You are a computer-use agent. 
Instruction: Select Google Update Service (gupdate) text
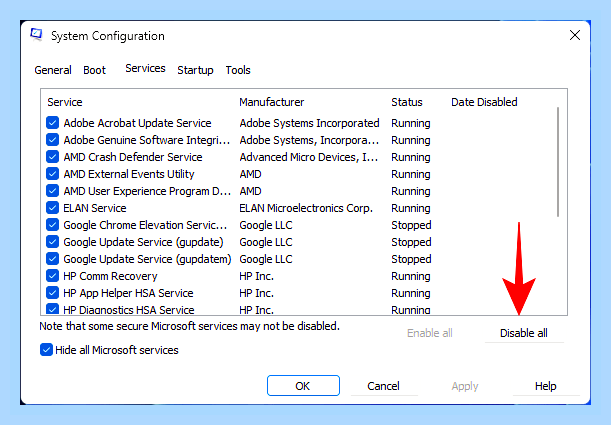click(143, 242)
